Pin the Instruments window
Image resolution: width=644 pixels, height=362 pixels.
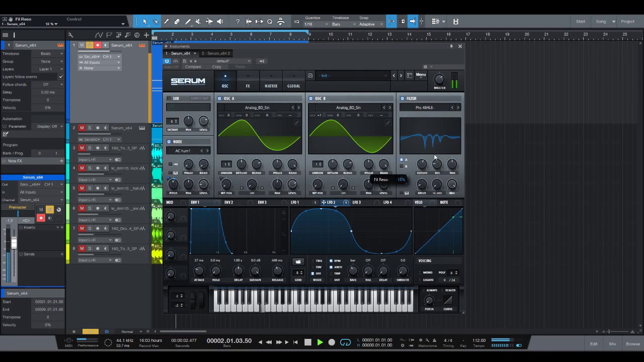(x=451, y=46)
